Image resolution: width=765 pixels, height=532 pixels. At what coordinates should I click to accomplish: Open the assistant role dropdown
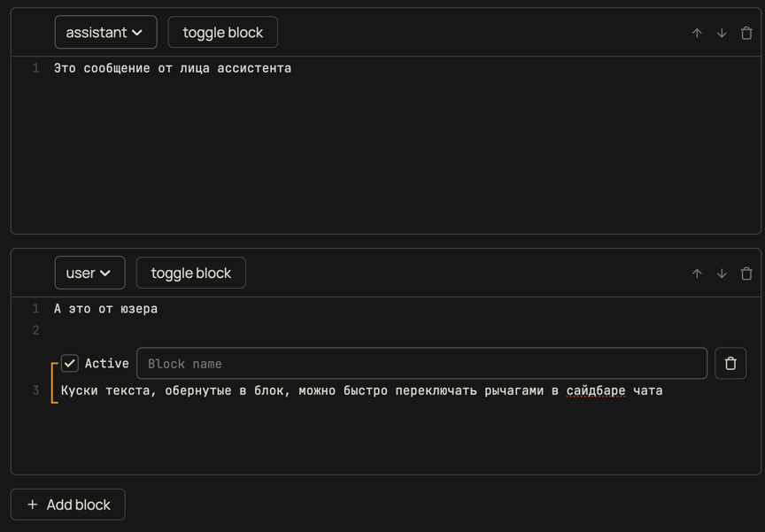click(105, 33)
